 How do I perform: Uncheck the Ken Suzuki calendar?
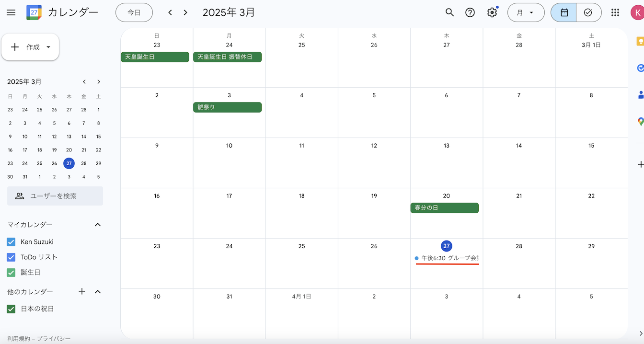[11, 242]
